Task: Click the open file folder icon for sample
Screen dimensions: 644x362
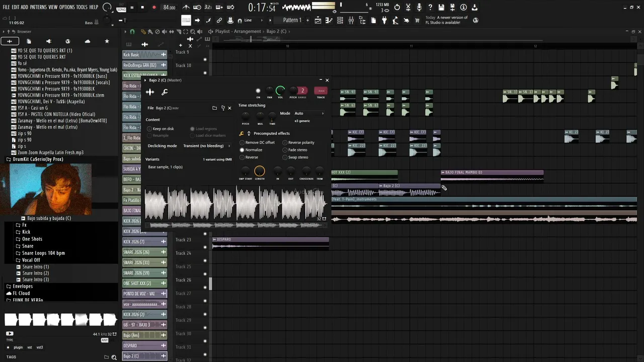Action: pyautogui.click(x=214, y=108)
